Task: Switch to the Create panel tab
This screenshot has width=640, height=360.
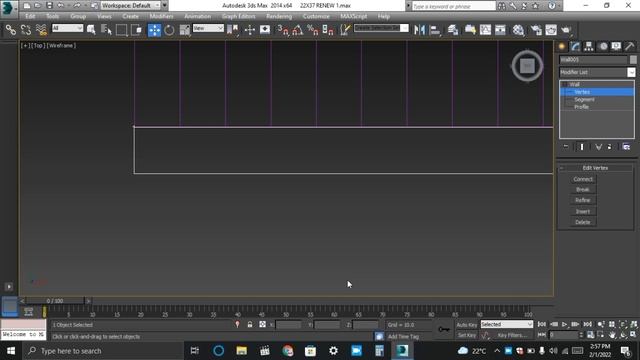Action: 562,46
